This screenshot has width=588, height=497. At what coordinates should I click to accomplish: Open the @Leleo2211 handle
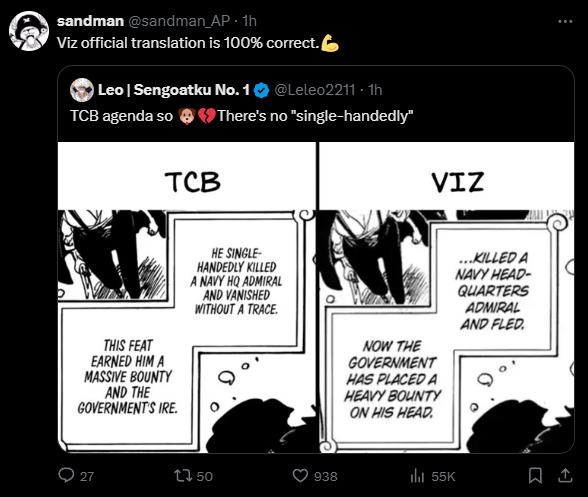pyautogui.click(x=315, y=90)
